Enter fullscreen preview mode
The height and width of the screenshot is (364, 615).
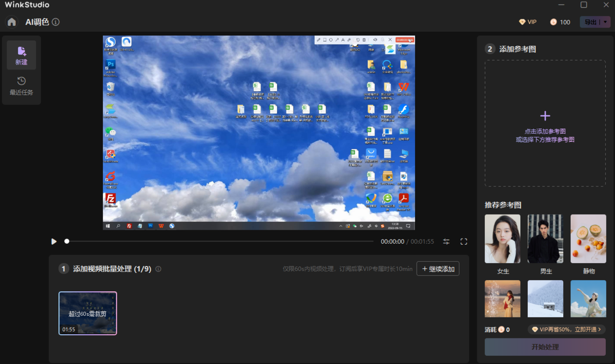click(463, 241)
